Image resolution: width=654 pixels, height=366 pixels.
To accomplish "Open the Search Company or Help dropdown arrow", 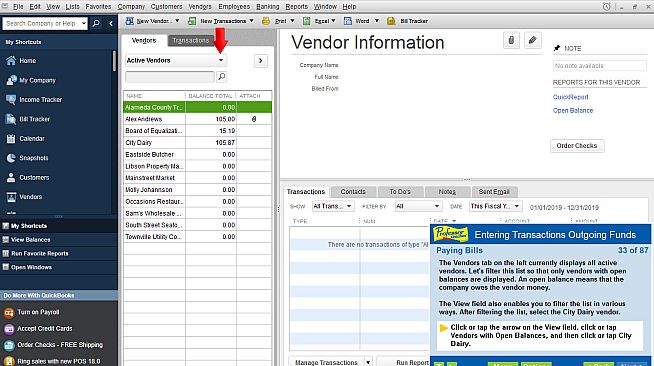I will (x=84, y=23).
